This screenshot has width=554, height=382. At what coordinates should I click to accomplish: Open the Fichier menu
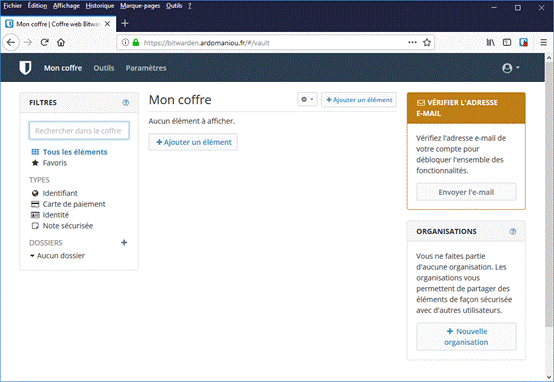coord(13,6)
